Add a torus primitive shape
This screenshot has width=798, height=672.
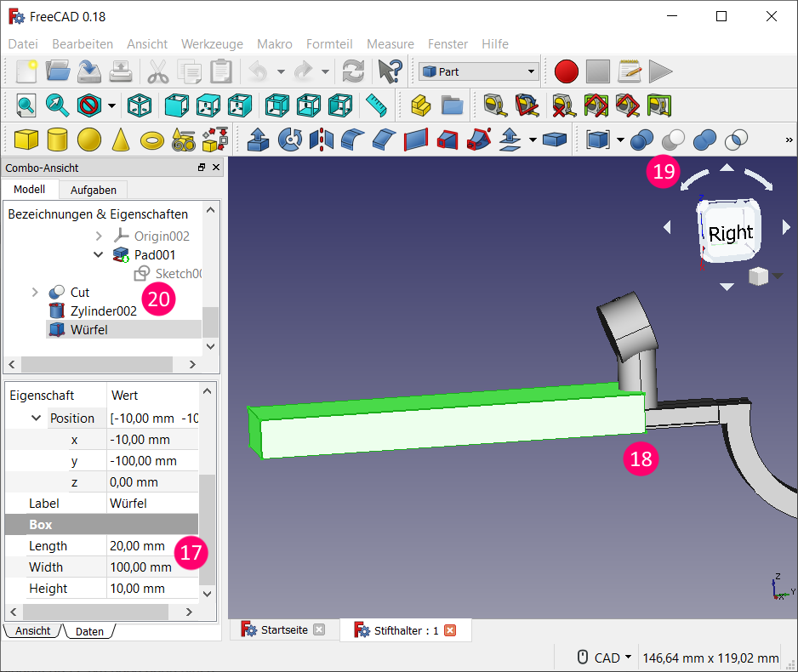point(152,139)
